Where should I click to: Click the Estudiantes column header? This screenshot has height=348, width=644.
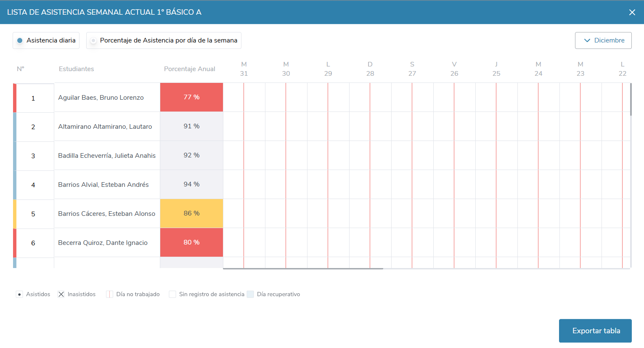tap(77, 69)
